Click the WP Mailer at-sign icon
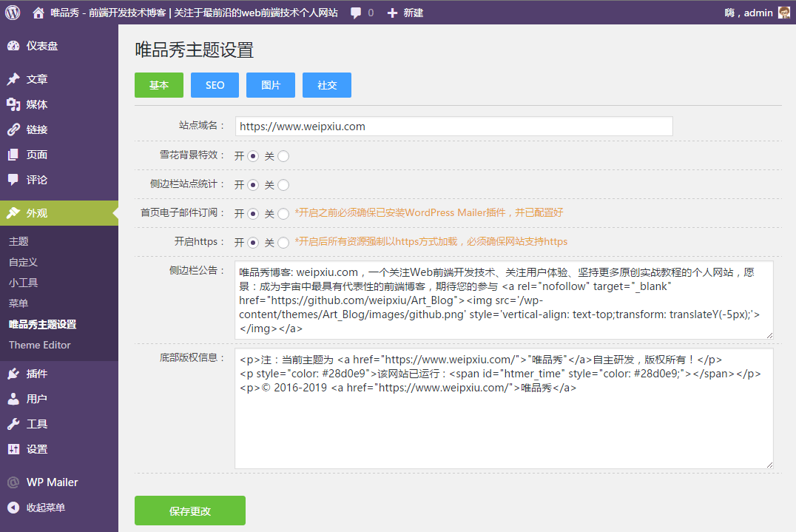The image size is (796, 532). pos(13,482)
